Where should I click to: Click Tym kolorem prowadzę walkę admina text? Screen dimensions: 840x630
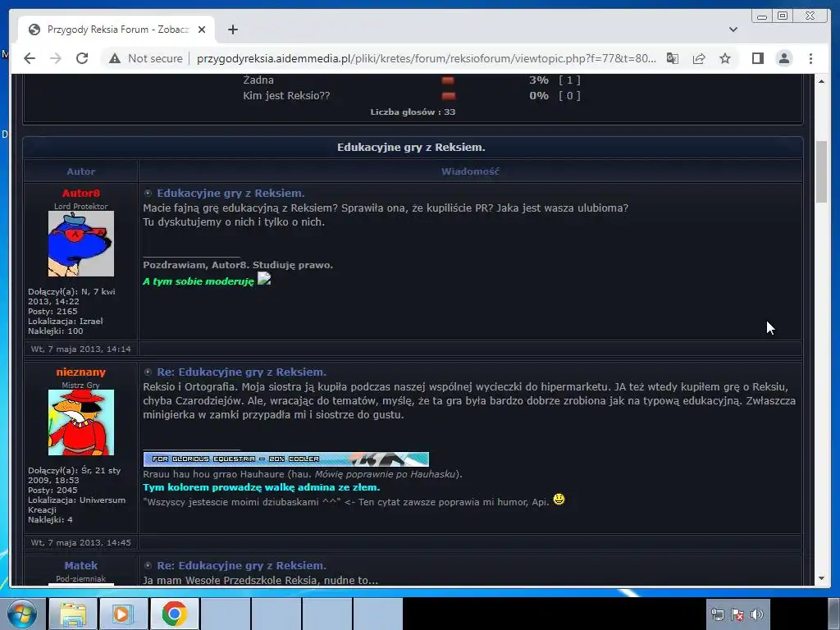tap(262, 487)
